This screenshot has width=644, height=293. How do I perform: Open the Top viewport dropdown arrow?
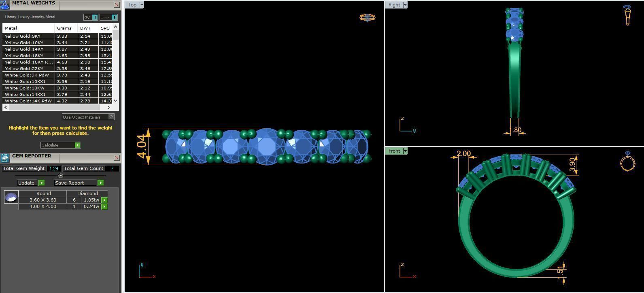pos(141,5)
